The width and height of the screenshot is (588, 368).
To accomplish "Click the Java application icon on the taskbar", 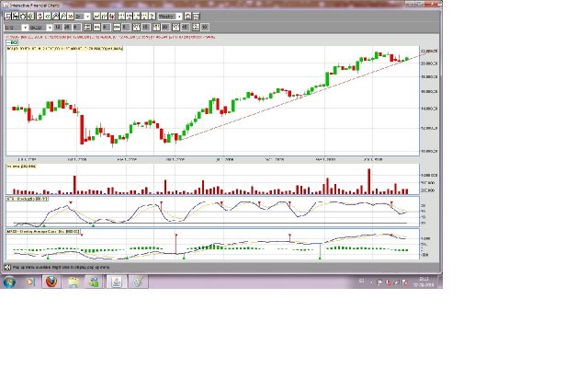I will point(117,282).
